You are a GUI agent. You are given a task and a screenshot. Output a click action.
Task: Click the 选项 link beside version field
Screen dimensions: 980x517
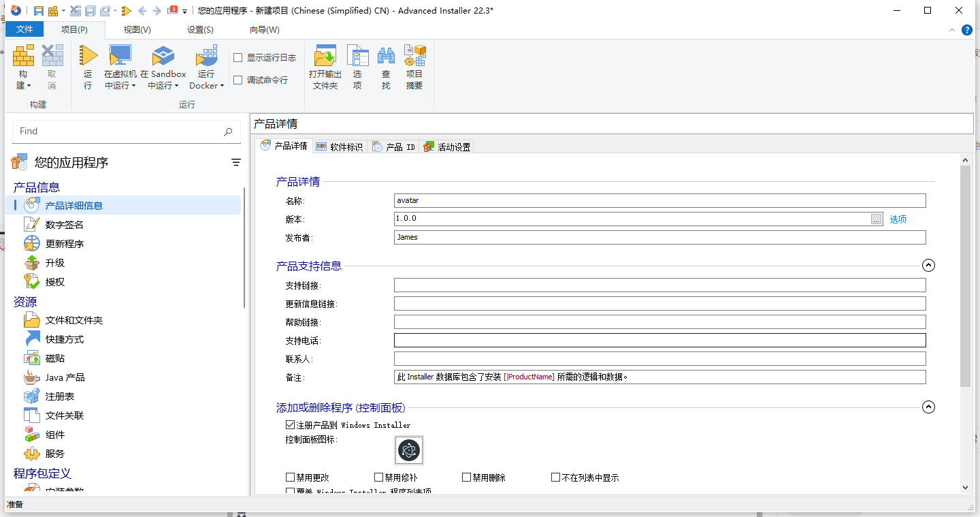(897, 219)
